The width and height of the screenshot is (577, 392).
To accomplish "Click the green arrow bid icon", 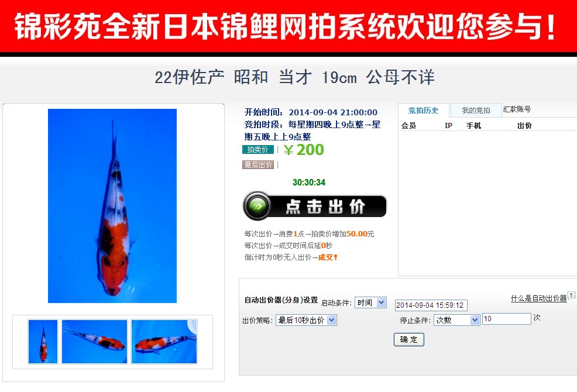I will point(257,207).
